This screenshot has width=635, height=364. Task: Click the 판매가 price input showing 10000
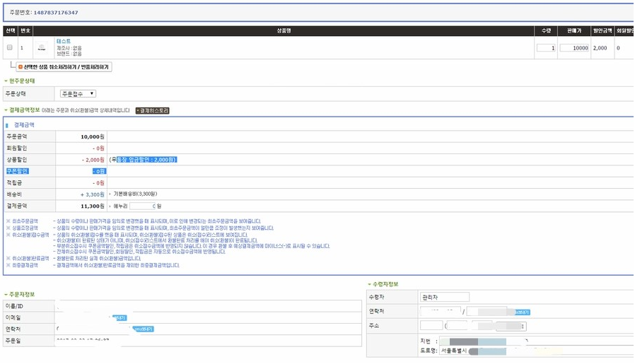click(x=574, y=48)
